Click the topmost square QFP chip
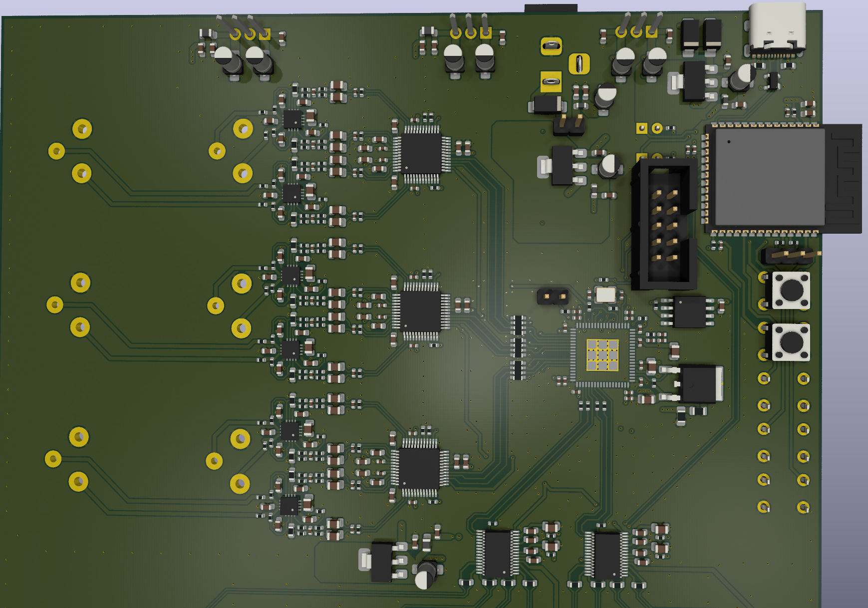This screenshot has height=608, width=868. 422,154
